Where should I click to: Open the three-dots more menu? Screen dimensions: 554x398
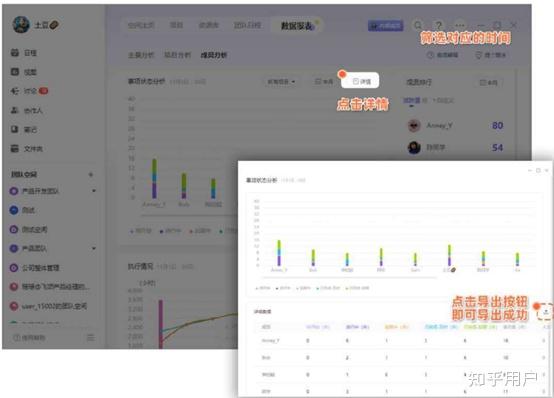[460, 25]
